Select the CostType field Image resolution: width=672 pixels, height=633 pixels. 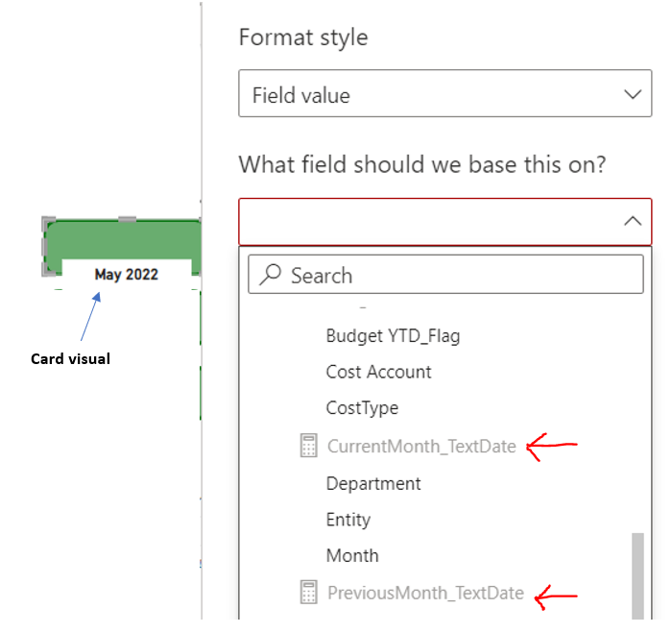[x=362, y=408]
